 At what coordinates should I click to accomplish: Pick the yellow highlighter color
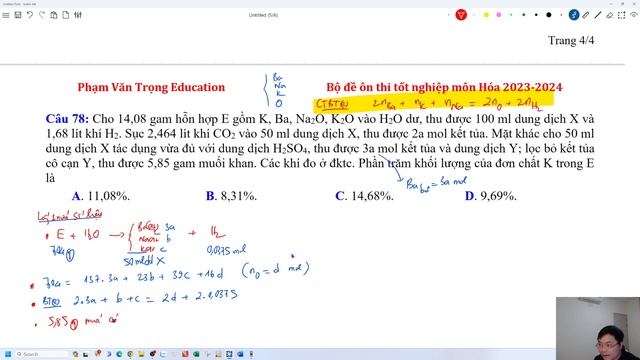[486, 15]
